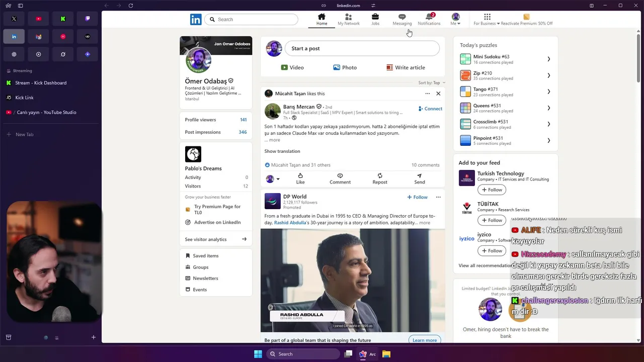Open reaction identity dropdown beside Like
Viewport: 644px width, 362px height.
click(273, 179)
